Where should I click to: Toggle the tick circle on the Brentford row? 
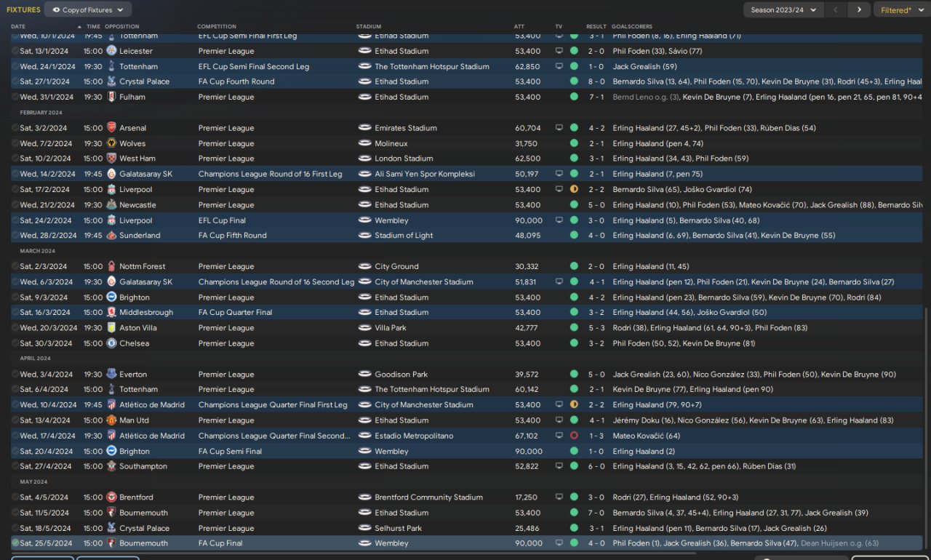point(15,497)
